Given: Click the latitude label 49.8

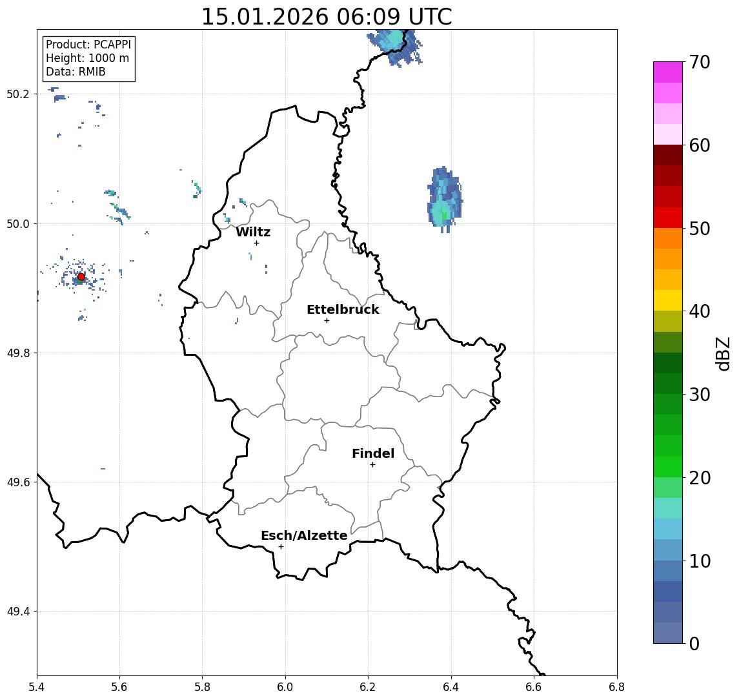Looking at the screenshot, I should click(x=17, y=353).
